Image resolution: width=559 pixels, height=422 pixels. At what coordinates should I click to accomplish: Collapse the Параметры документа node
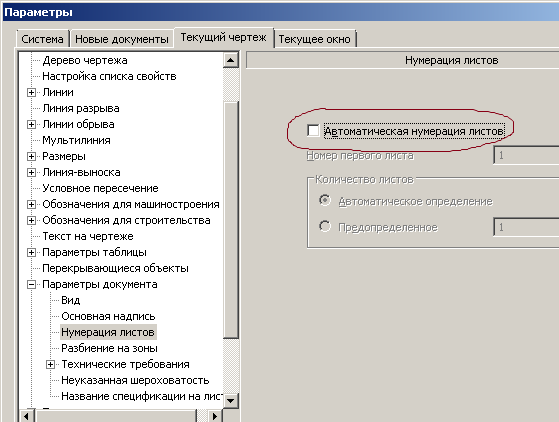point(31,284)
